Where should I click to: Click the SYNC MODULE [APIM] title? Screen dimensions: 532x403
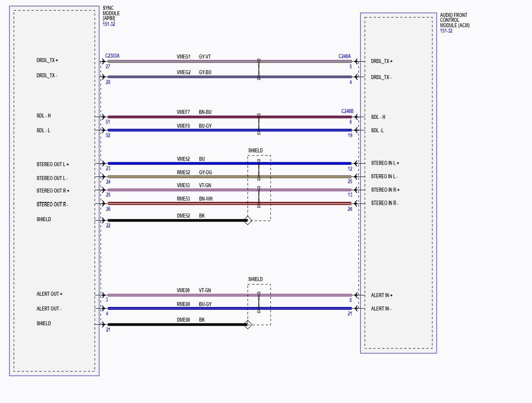coord(111,13)
